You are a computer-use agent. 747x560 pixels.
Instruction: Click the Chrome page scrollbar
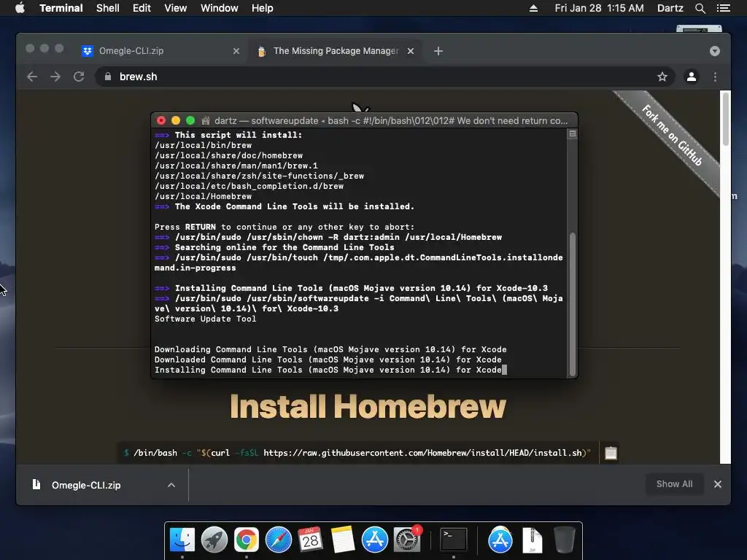726,119
